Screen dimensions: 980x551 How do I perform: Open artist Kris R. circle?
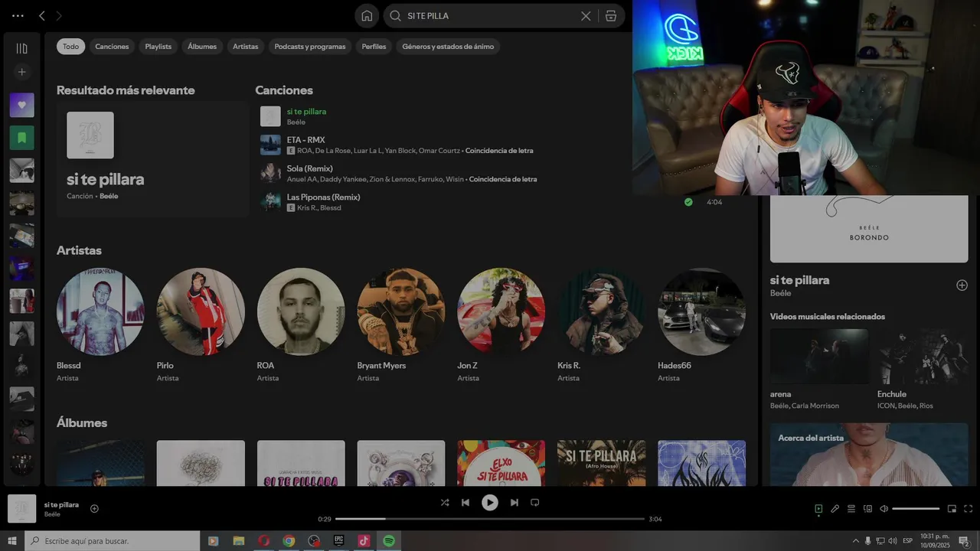click(602, 311)
